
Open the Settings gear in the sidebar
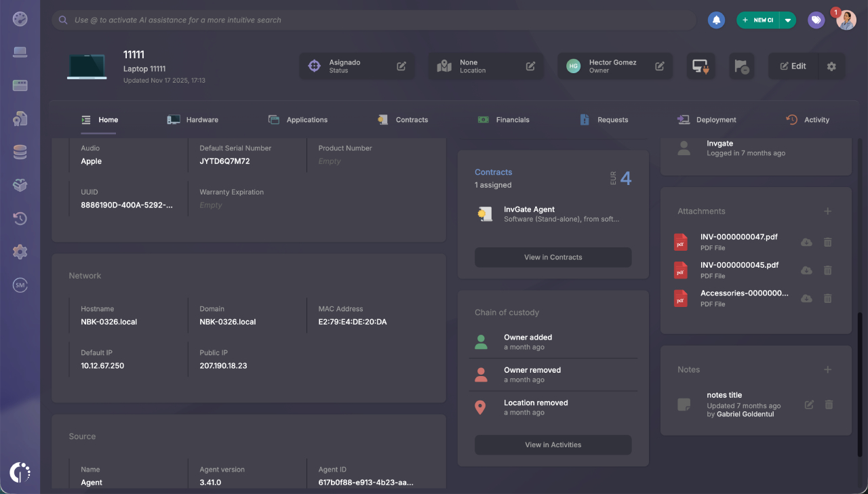tap(20, 251)
